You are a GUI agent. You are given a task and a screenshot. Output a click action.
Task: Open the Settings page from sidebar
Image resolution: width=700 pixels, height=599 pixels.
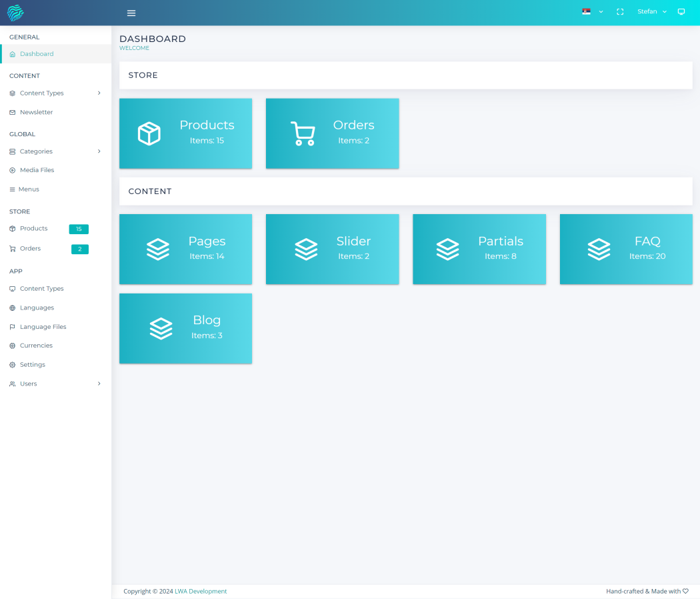coord(33,364)
